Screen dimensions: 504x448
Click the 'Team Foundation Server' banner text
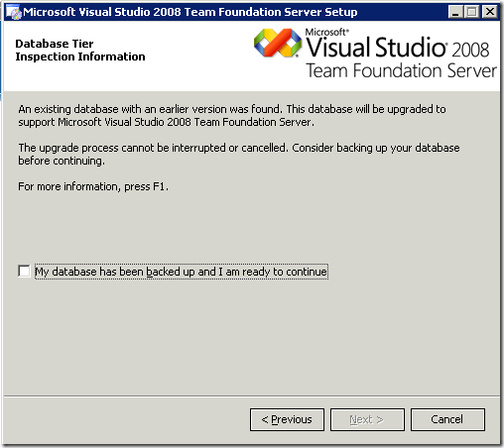point(401,70)
